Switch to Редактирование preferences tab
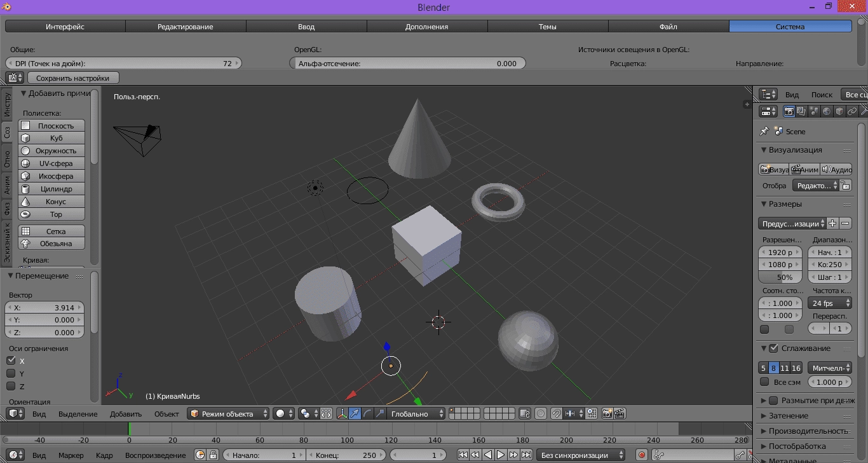 coord(186,27)
